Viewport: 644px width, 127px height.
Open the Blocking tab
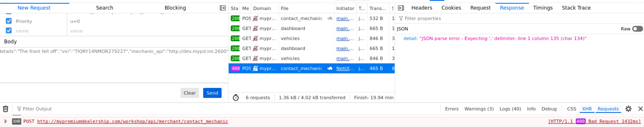(x=175, y=8)
